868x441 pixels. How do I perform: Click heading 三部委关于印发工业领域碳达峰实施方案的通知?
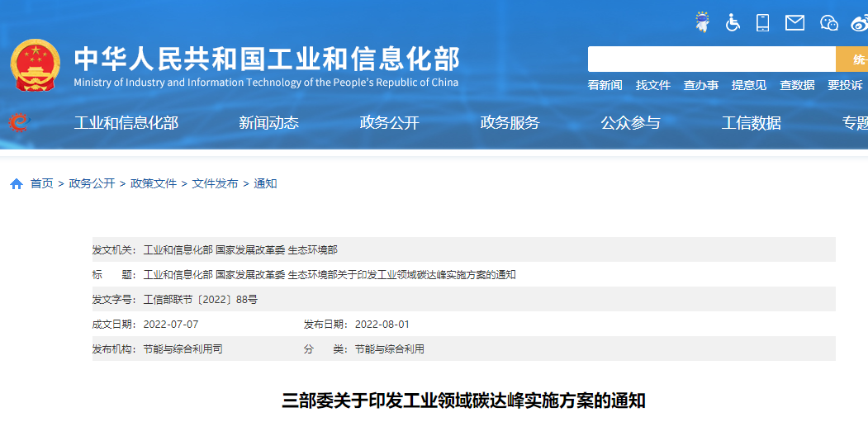point(464,401)
